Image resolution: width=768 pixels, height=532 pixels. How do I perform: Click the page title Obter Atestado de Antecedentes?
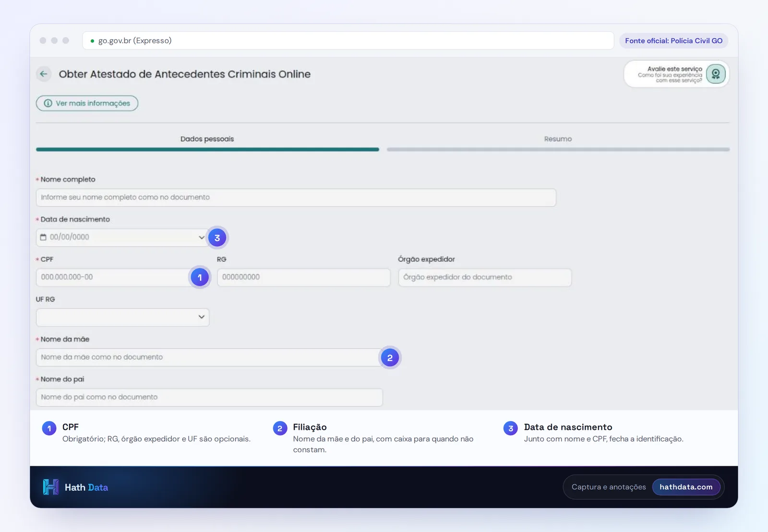coord(184,74)
